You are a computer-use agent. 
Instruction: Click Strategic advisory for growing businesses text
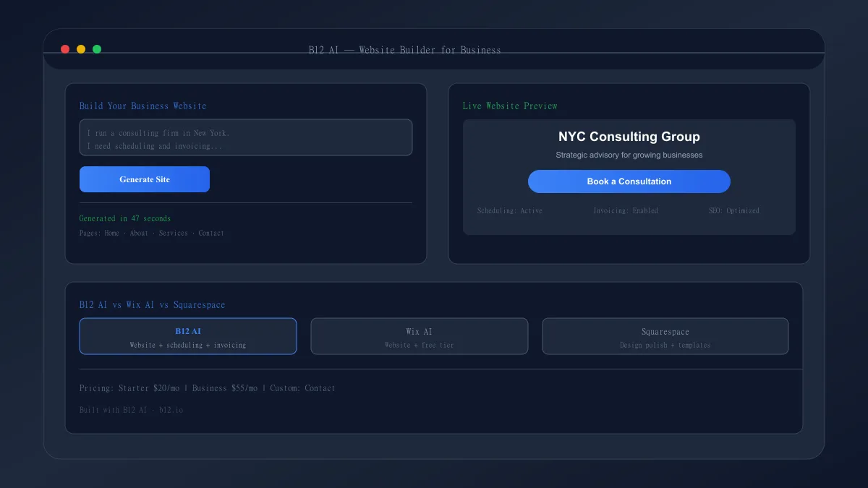click(x=629, y=155)
